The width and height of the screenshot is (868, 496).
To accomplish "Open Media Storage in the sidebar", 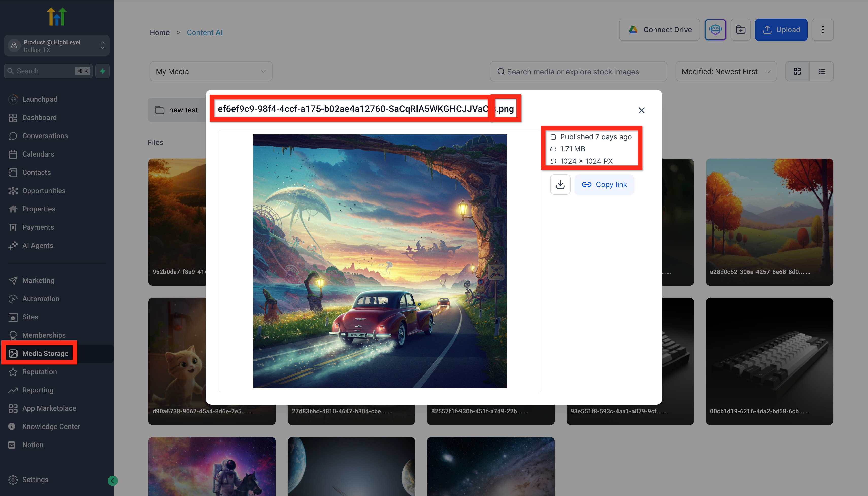I will coord(45,353).
